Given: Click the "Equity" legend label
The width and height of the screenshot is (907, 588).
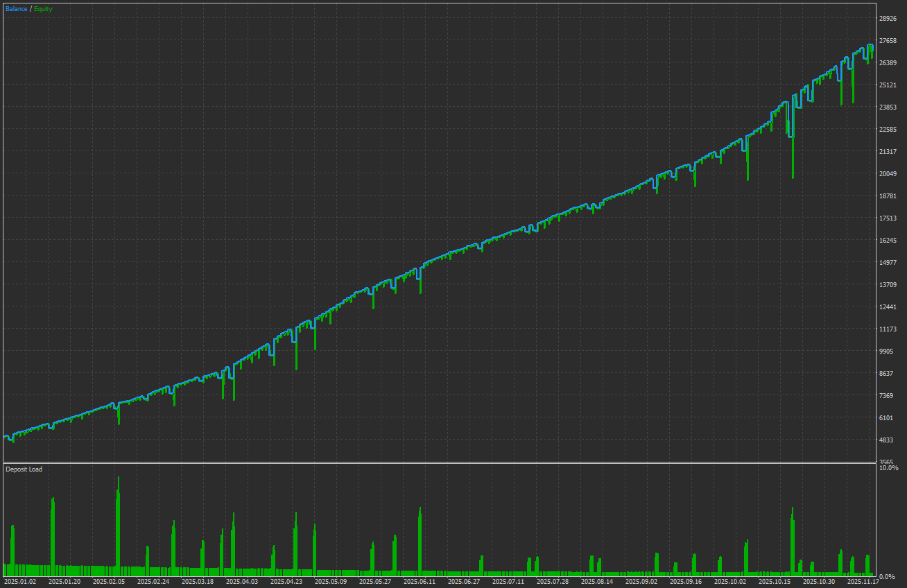Looking at the screenshot, I should (x=42, y=9).
